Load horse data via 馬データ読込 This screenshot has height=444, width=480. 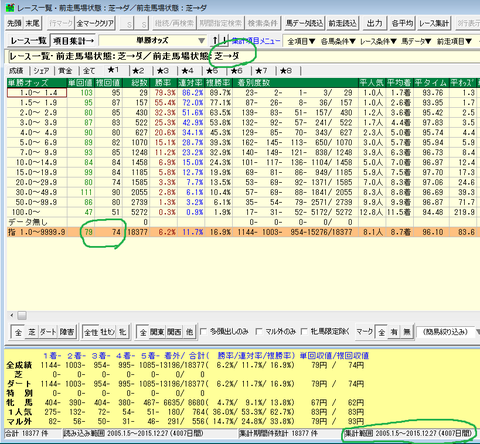304,23
